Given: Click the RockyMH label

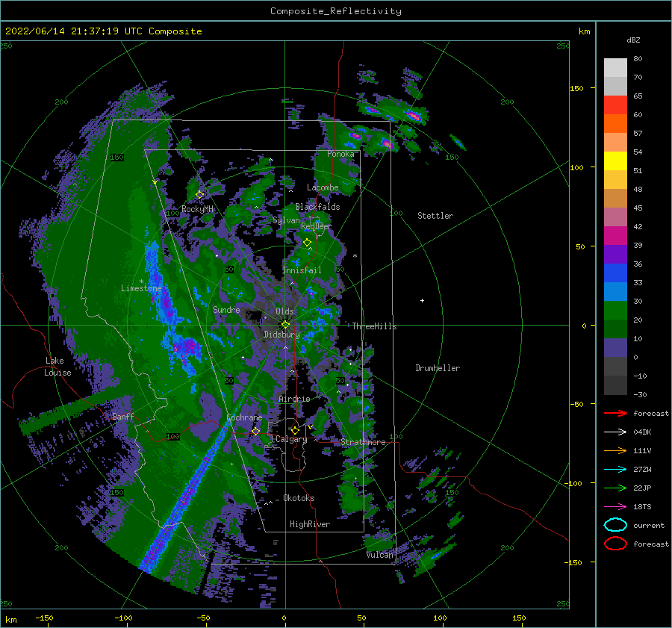Looking at the screenshot, I should coord(197,209).
